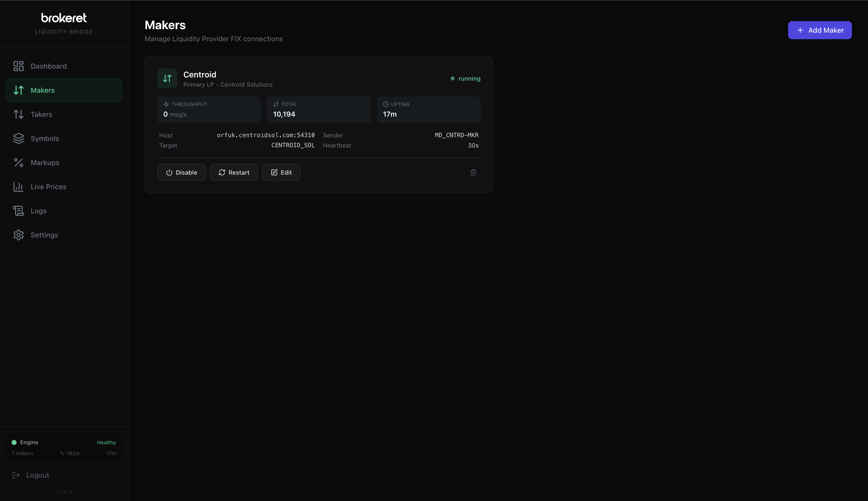Click the Takers arrows icon
The image size is (868, 501).
click(18, 114)
